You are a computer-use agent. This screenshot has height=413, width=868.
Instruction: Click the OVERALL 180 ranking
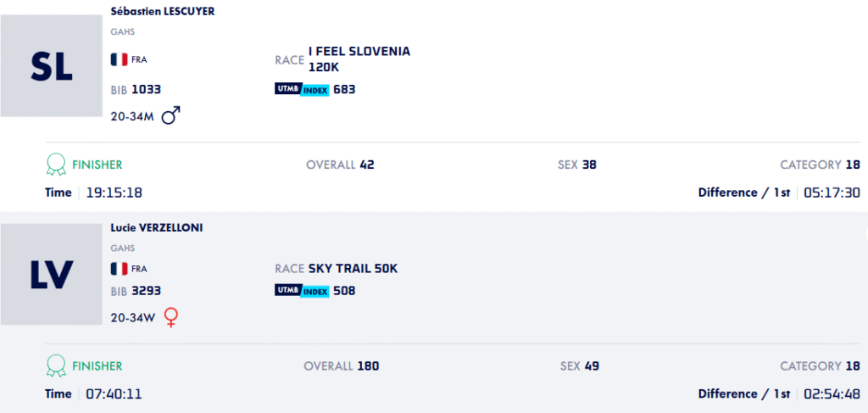click(341, 366)
